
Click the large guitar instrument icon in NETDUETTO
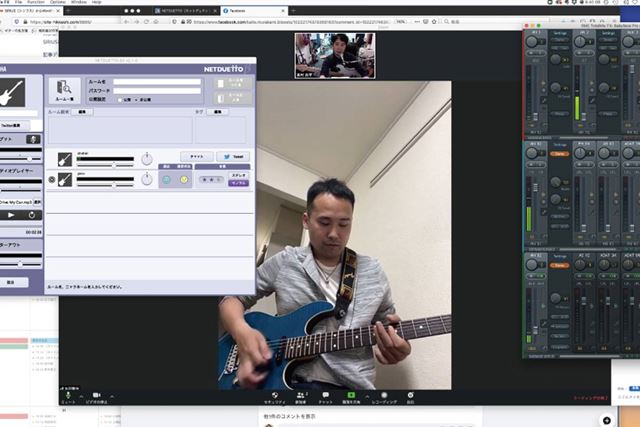pos(10,91)
